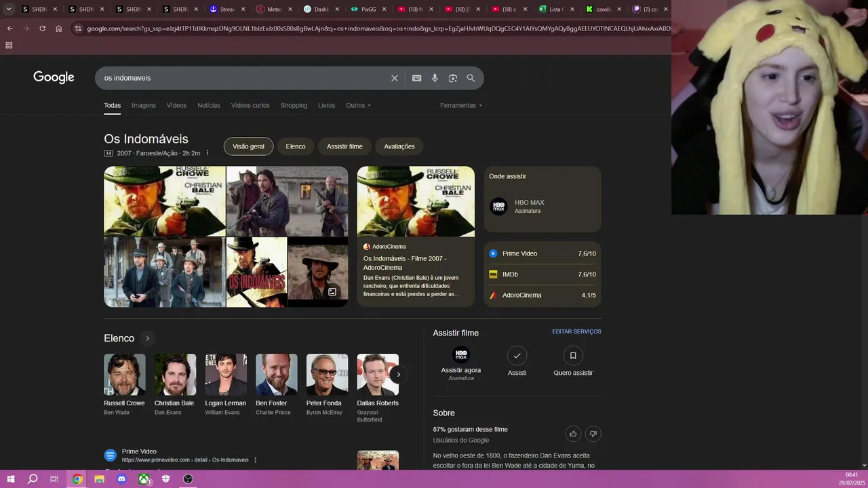
Task: Click the Elenco chip button
Action: click(x=296, y=146)
